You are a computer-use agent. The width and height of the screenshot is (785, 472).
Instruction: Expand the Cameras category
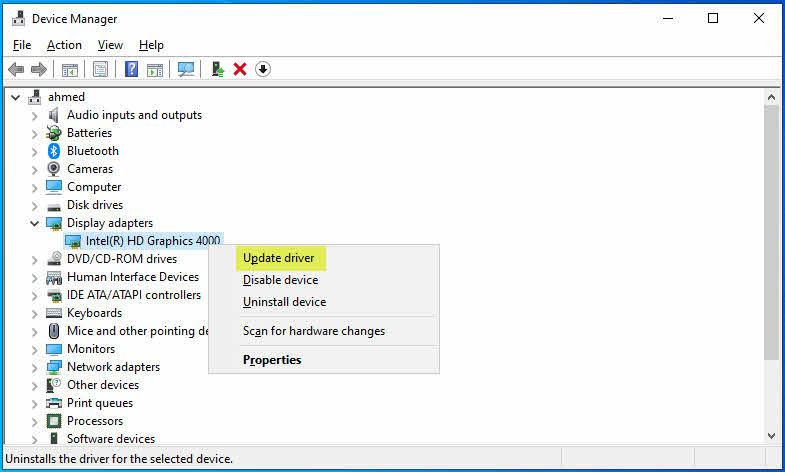tap(34, 170)
